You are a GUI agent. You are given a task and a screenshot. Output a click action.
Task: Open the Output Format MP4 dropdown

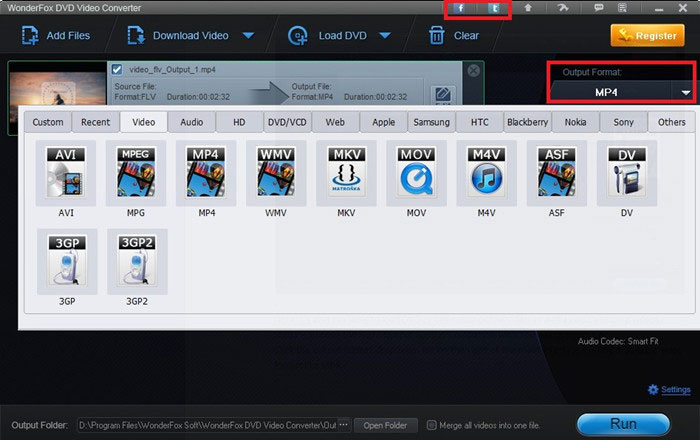click(x=621, y=92)
